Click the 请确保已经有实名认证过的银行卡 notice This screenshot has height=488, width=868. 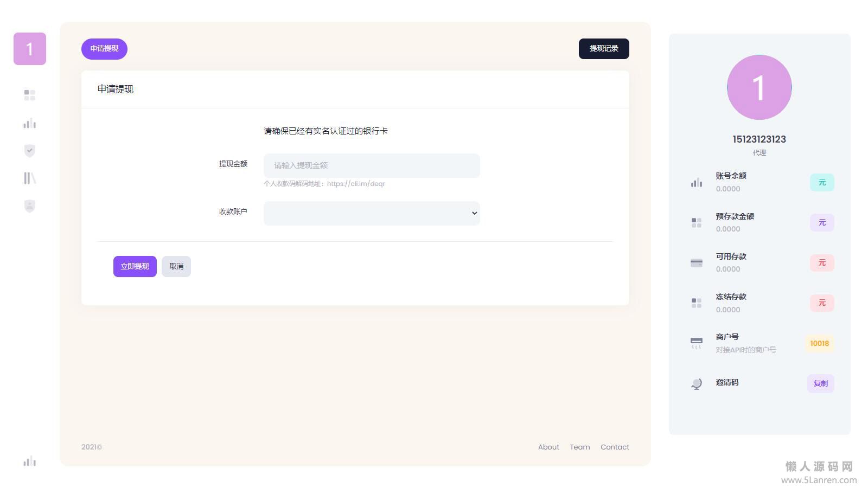(325, 131)
